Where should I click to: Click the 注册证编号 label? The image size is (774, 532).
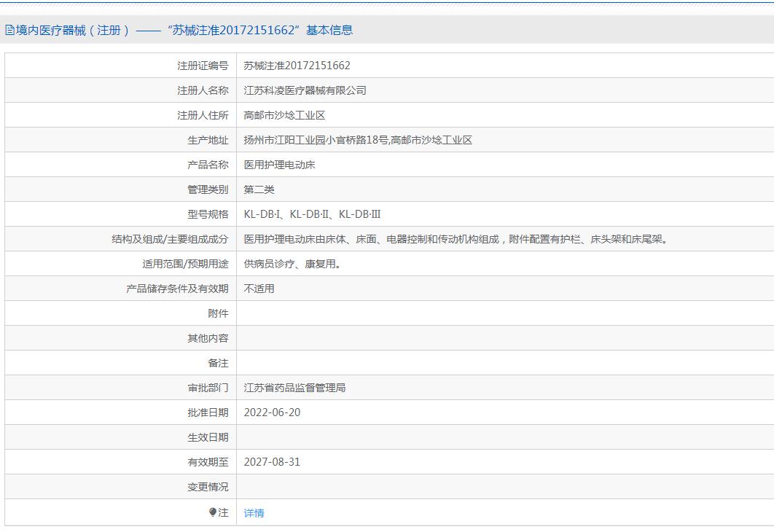click(203, 66)
